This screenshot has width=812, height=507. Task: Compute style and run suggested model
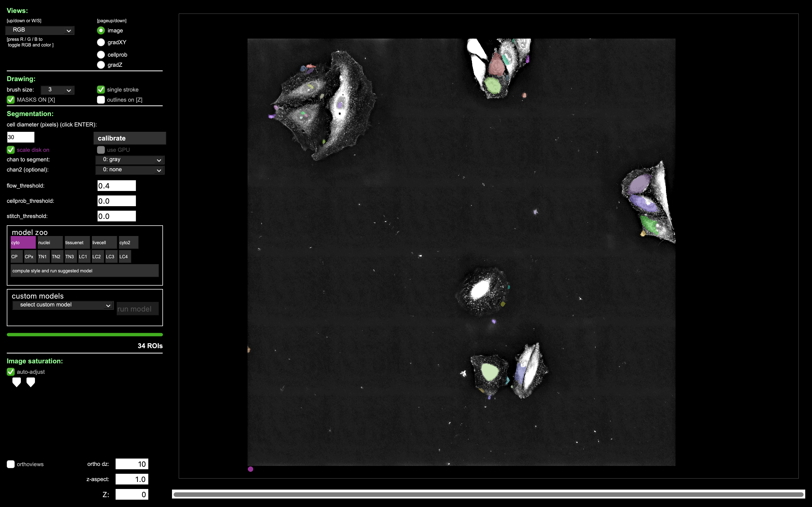85,271
